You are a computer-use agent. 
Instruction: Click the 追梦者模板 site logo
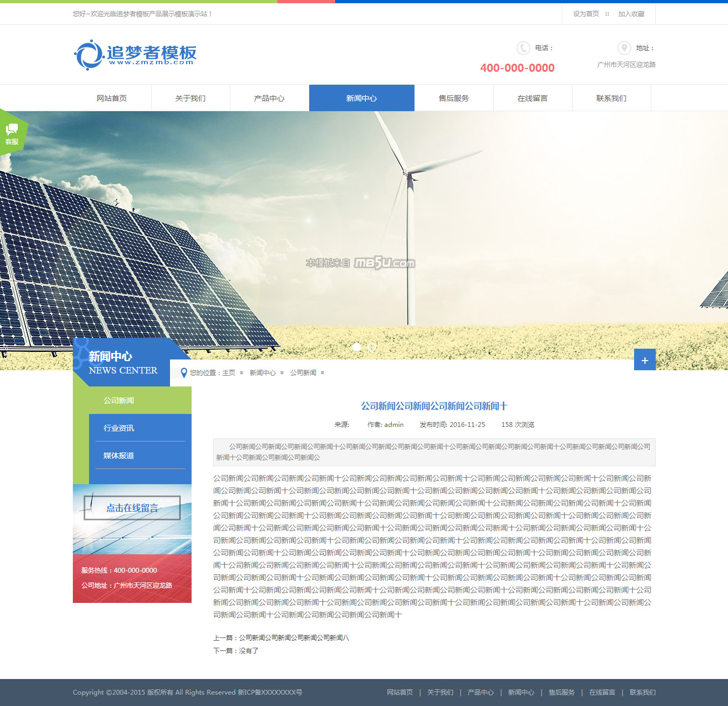135,55
